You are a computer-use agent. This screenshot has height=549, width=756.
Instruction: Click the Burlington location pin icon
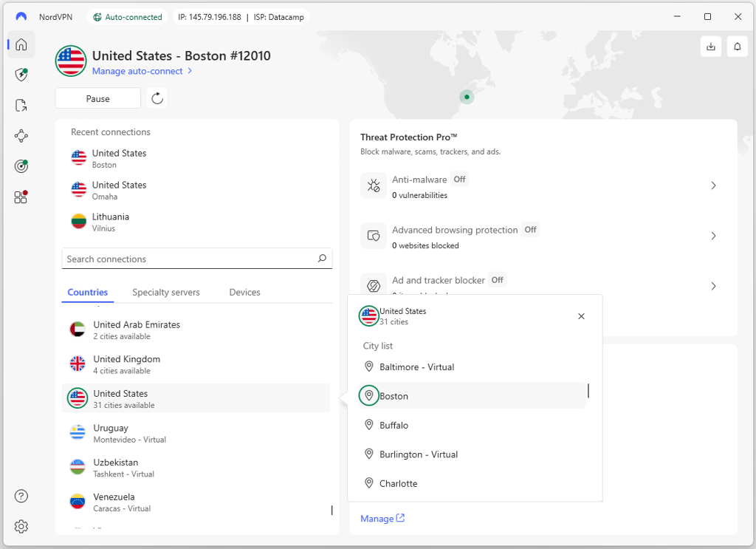click(x=369, y=454)
